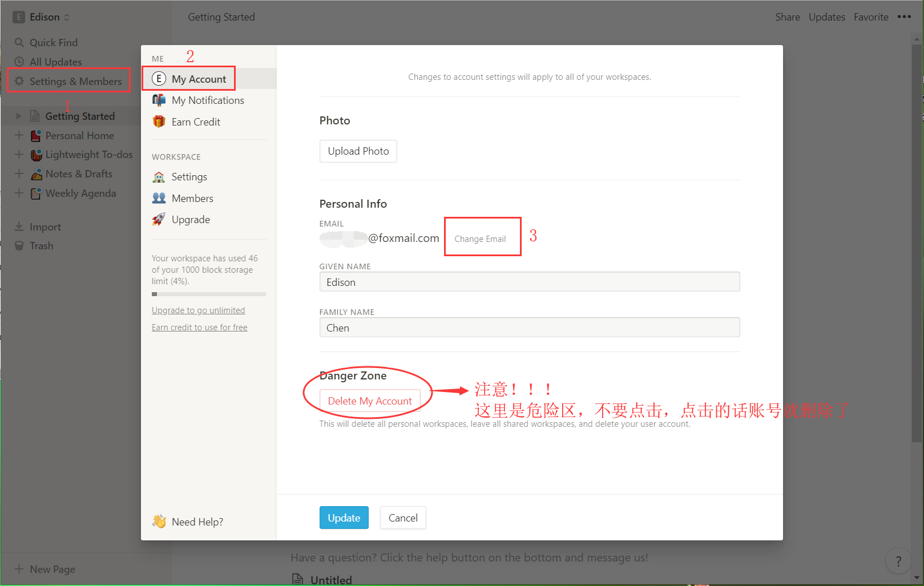Click the Need Help? link
This screenshot has height=586, width=924.
click(197, 522)
